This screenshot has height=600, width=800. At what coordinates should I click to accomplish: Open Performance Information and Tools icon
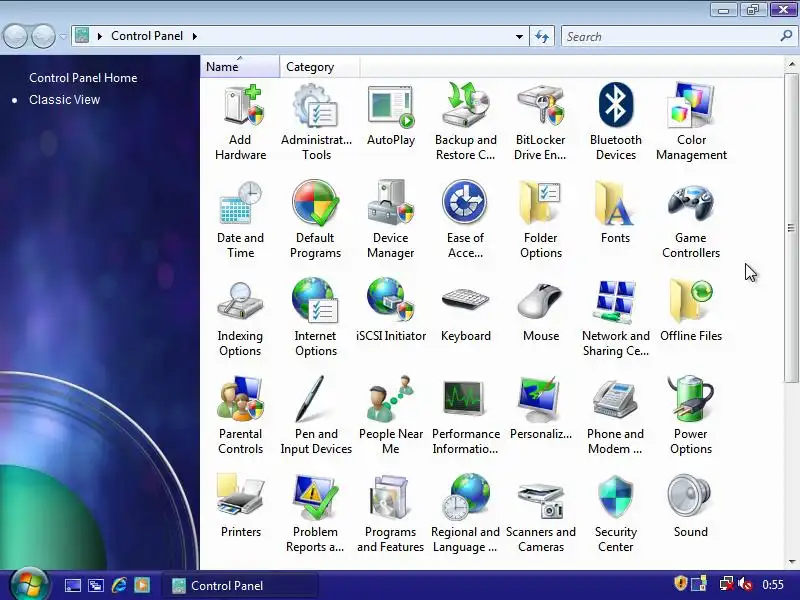(465, 416)
